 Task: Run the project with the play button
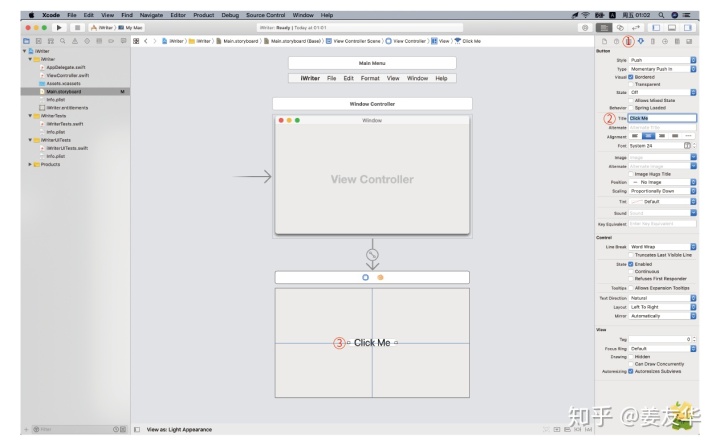[59, 28]
